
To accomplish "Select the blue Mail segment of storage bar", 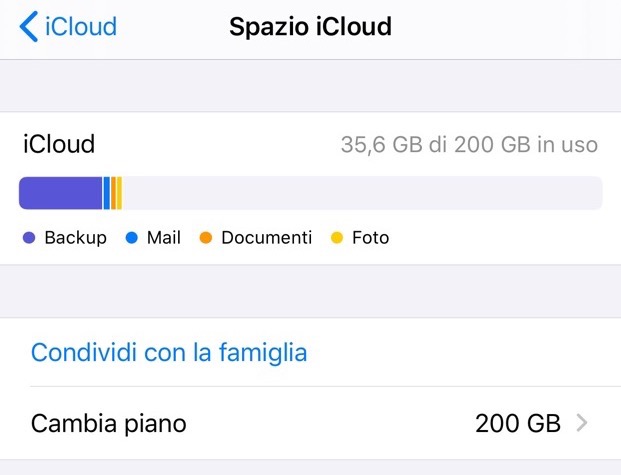I will [106, 193].
